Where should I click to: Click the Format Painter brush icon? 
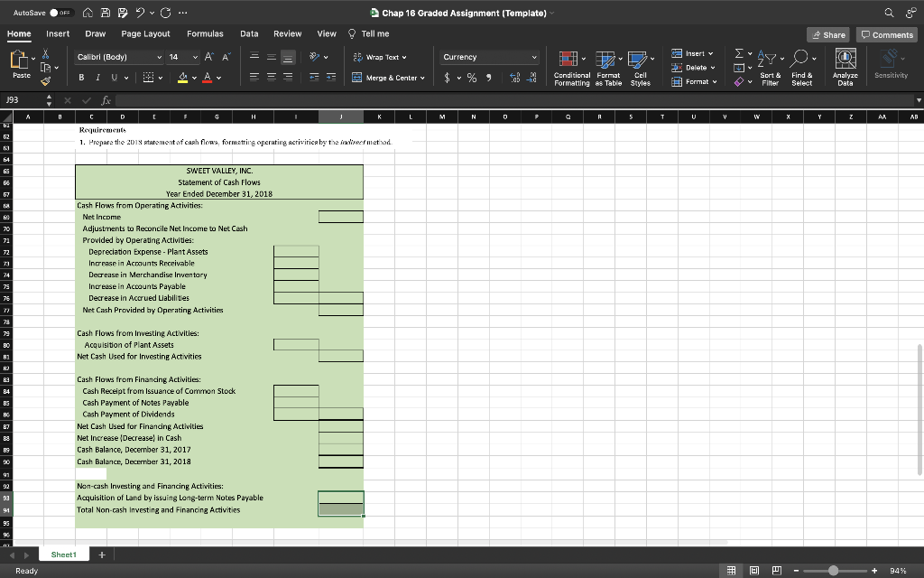(x=45, y=81)
